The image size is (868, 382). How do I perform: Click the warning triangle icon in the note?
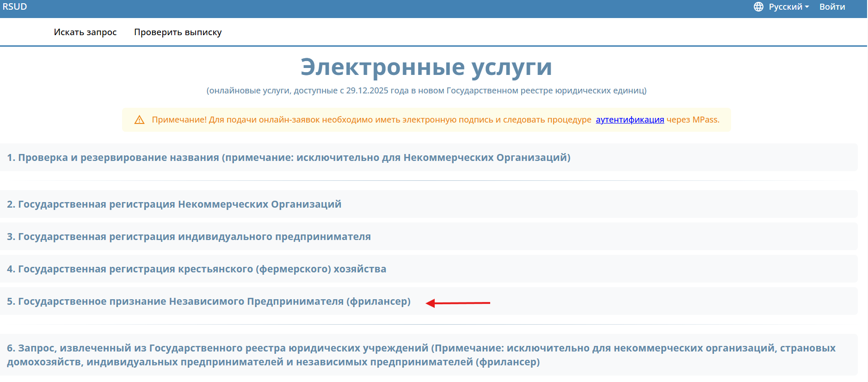[139, 120]
